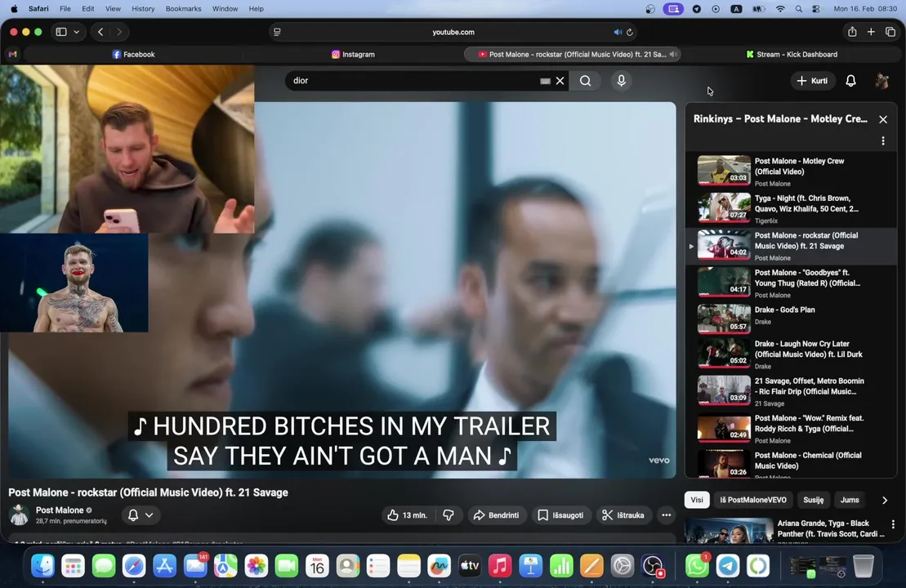The height and width of the screenshot is (588, 906).
Task: Like the video with thumbs up
Action: tap(408, 515)
